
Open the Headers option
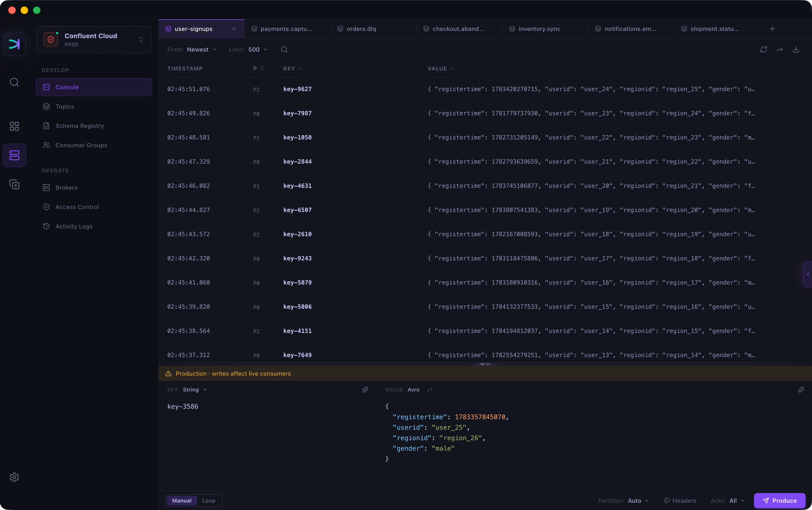pyautogui.click(x=680, y=501)
